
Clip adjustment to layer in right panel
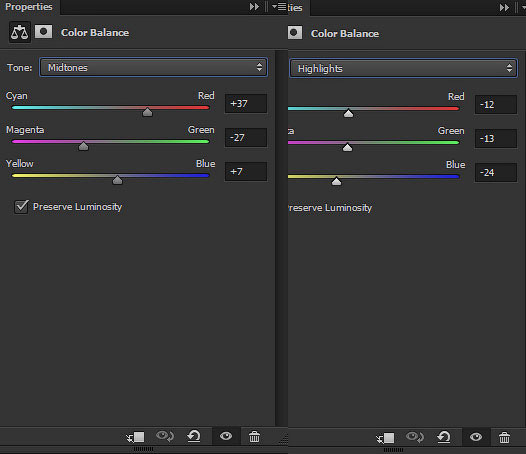click(x=385, y=438)
